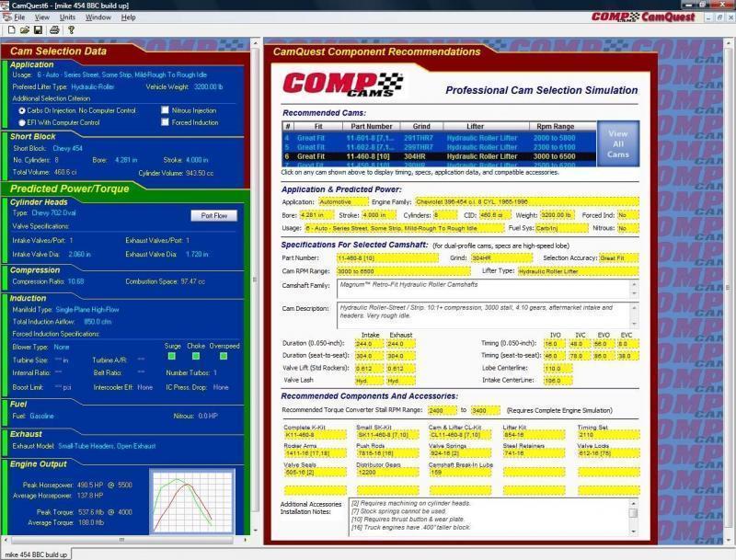Click the stall range 2400 field
736x560 pixels.
(x=442, y=411)
